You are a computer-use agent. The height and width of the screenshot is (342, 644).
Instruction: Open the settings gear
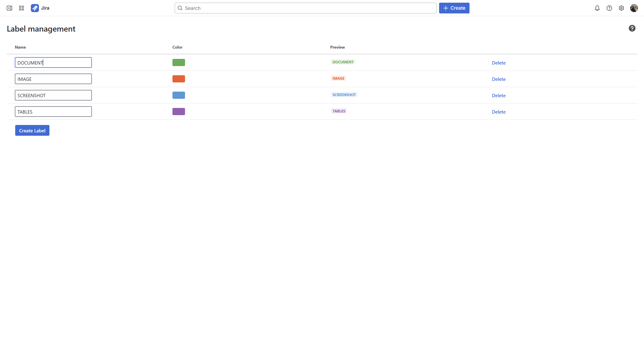coord(621,8)
